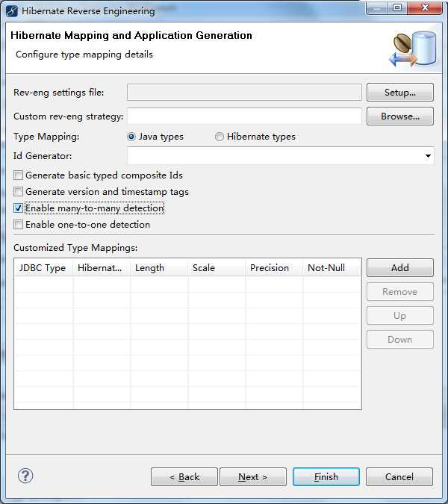The height and width of the screenshot is (504, 448).
Task: Click the Rev-eng settings file field
Action: (244, 93)
